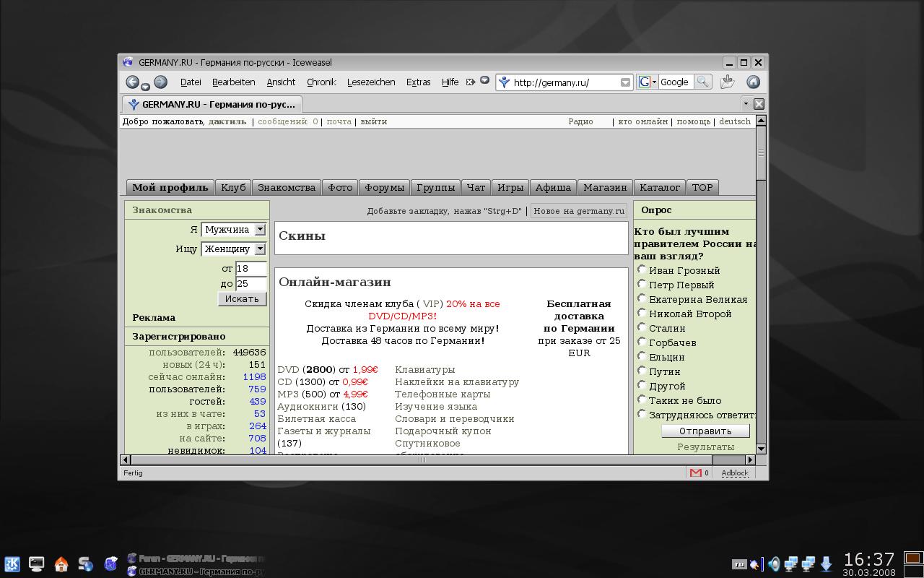Select Ельцин radio option
Screen dimensions: 924x578
(641, 356)
